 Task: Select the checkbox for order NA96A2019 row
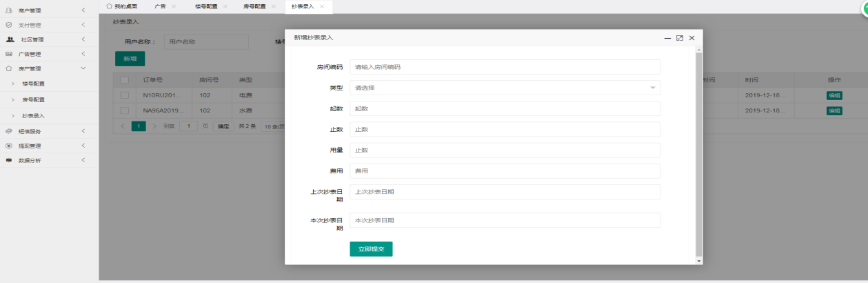coord(125,110)
